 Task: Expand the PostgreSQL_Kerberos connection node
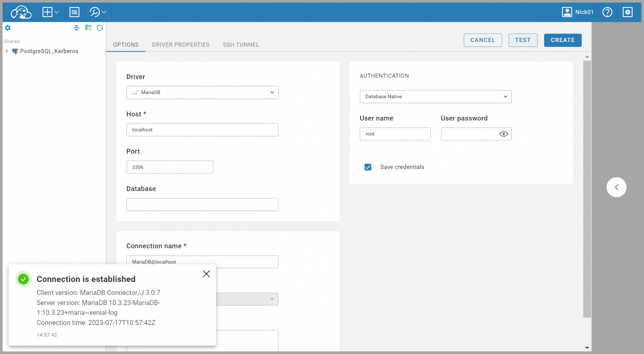pos(6,51)
